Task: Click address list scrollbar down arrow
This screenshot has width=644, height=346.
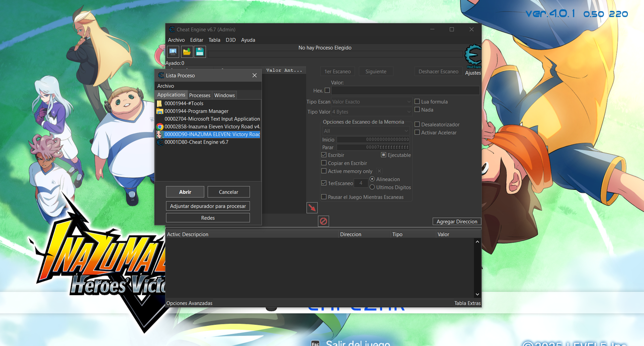Action: tap(477, 295)
